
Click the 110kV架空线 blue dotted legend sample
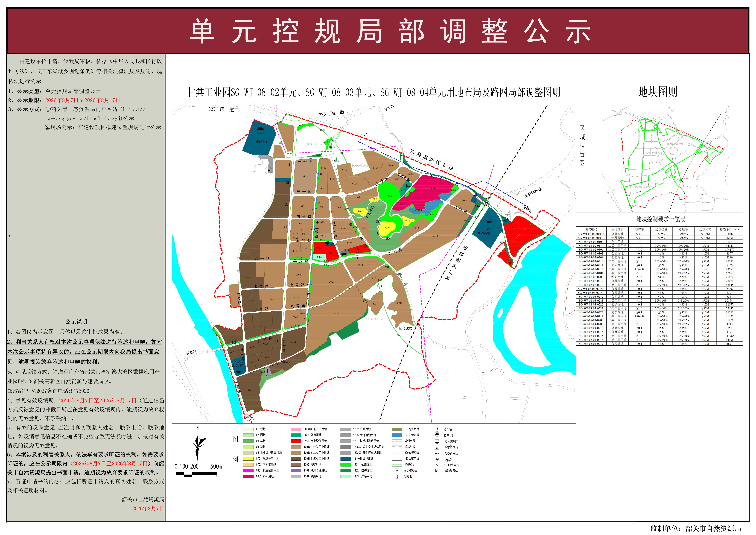pos(397,459)
